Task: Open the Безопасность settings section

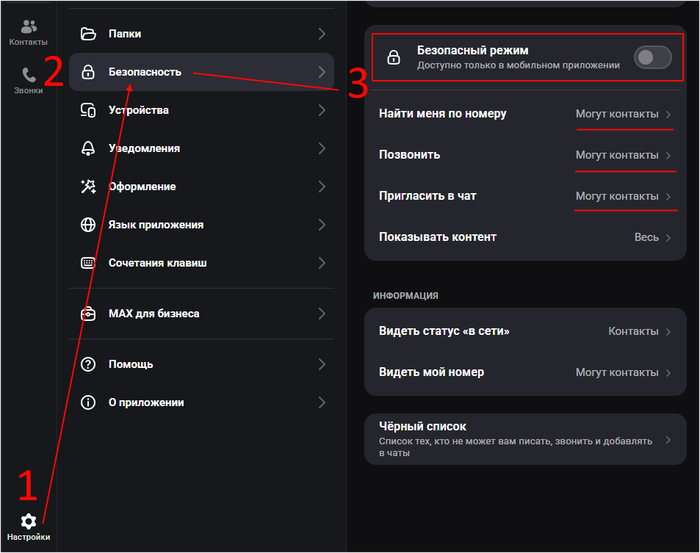Action: point(201,72)
